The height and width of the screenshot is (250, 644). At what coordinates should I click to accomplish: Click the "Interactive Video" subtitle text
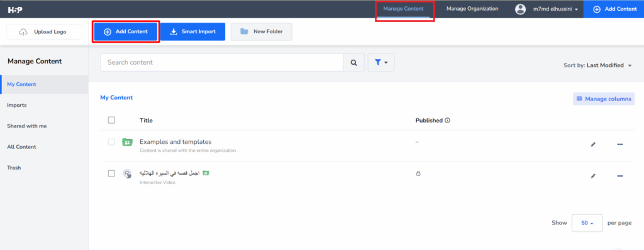(157, 182)
